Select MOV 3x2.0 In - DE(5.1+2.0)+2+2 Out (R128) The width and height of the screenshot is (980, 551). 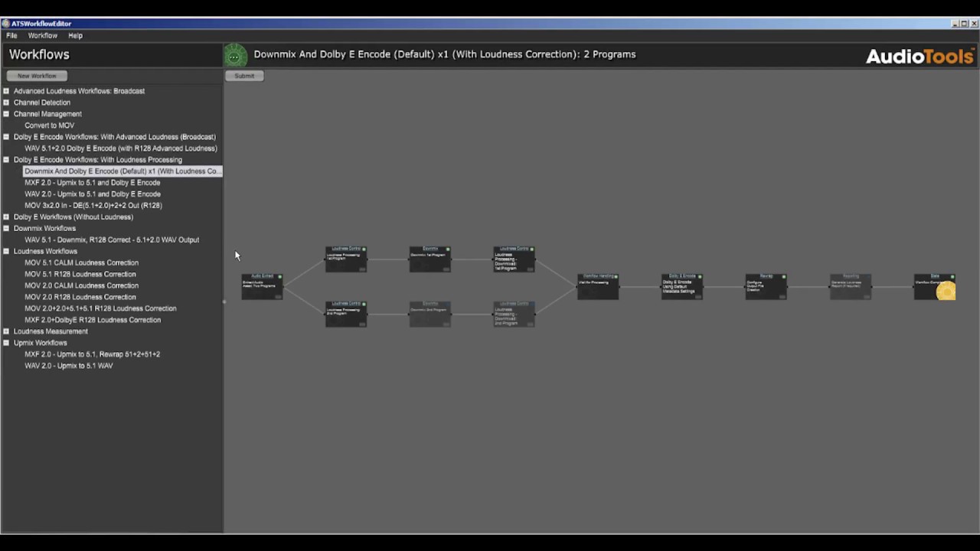[x=93, y=206]
